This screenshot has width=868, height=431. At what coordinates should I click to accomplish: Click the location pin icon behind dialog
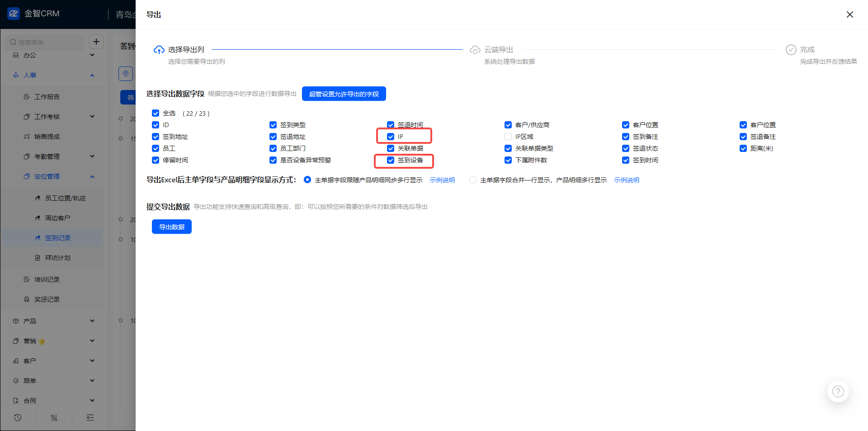pos(126,74)
